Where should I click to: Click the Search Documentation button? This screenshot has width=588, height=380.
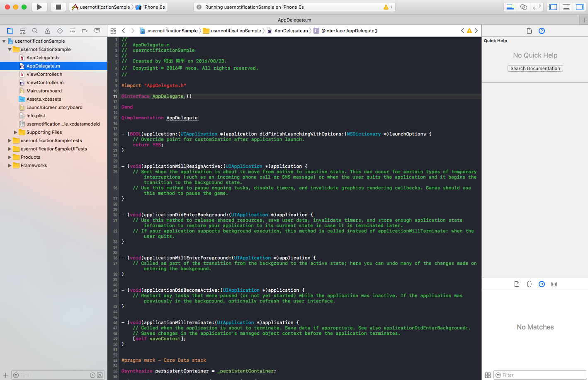pyautogui.click(x=535, y=68)
